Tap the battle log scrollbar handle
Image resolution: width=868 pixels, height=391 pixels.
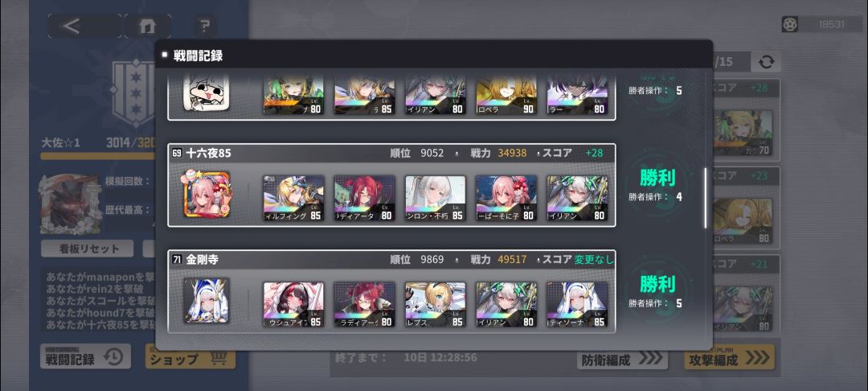pyautogui.click(x=705, y=198)
